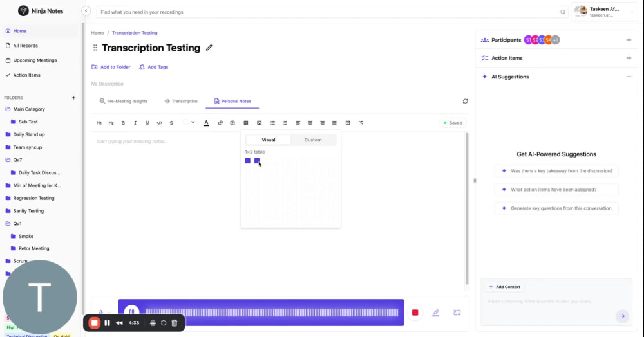
Task: Collapse the left sidebar with arrow button
Action: click(86, 11)
